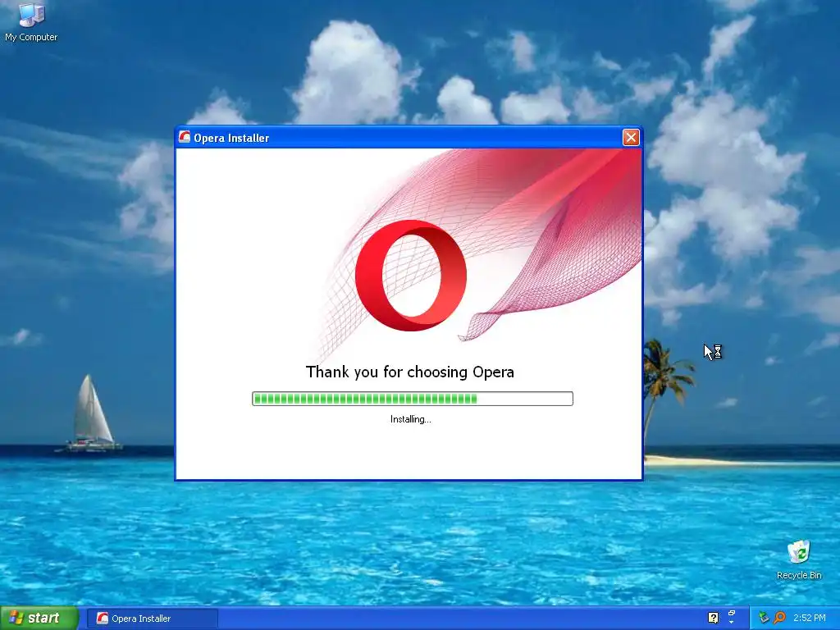
Task: Click the 2:52 PM system clock
Action: tap(810, 618)
